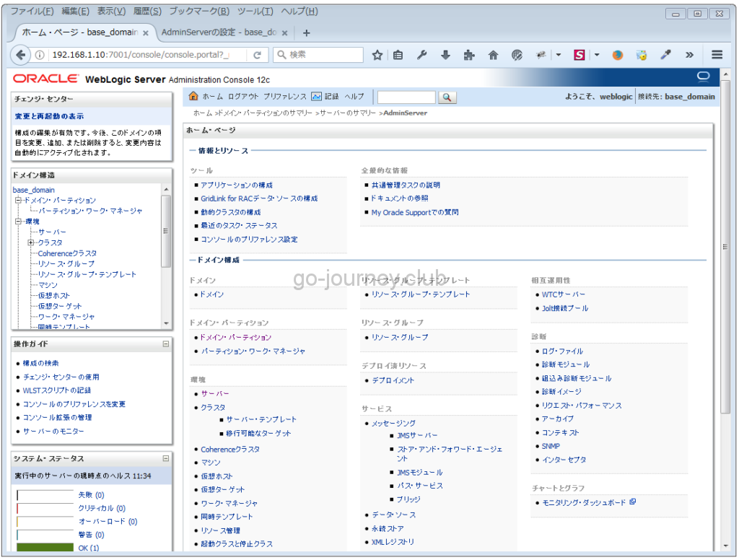Click the green OK health status bar
Image resolution: width=739 pixels, height=560 pixels.
pyautogui.click(x=43, y=547)
